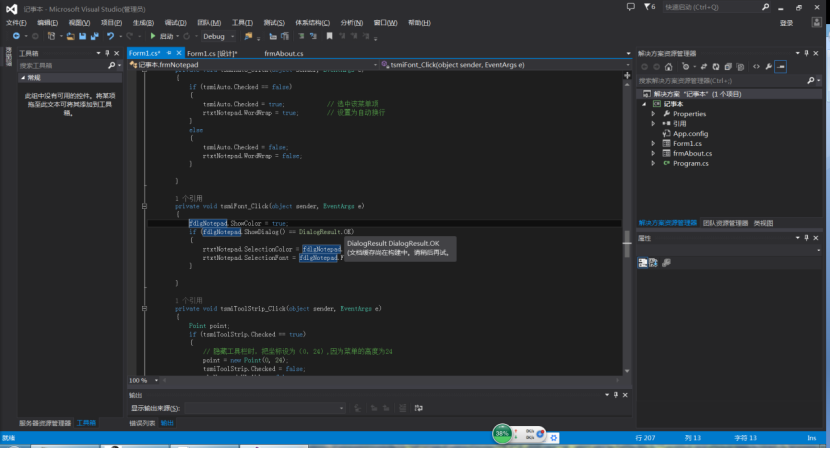Open the 显示输出来源 dropdown
The width and height of the screenshot is (831, 449).
(x=265, y=408)
